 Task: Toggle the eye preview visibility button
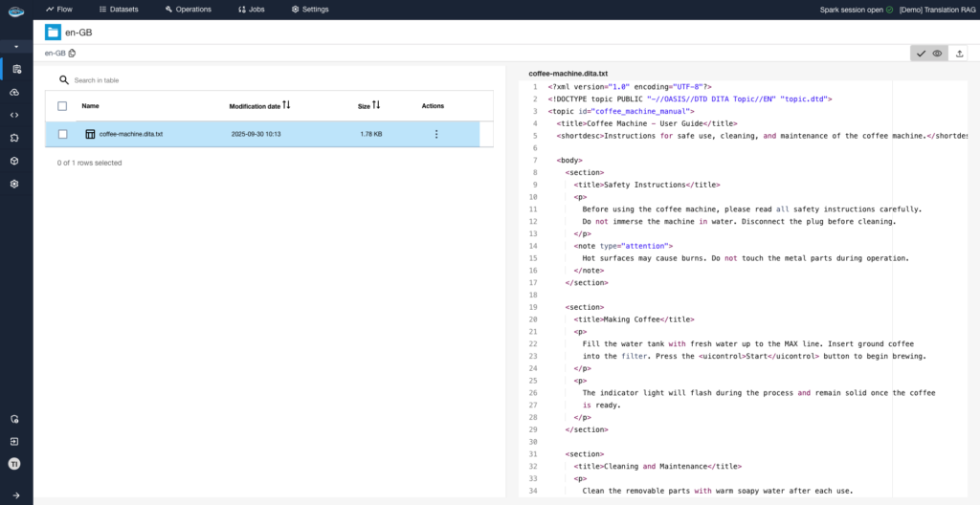[937, 54]
